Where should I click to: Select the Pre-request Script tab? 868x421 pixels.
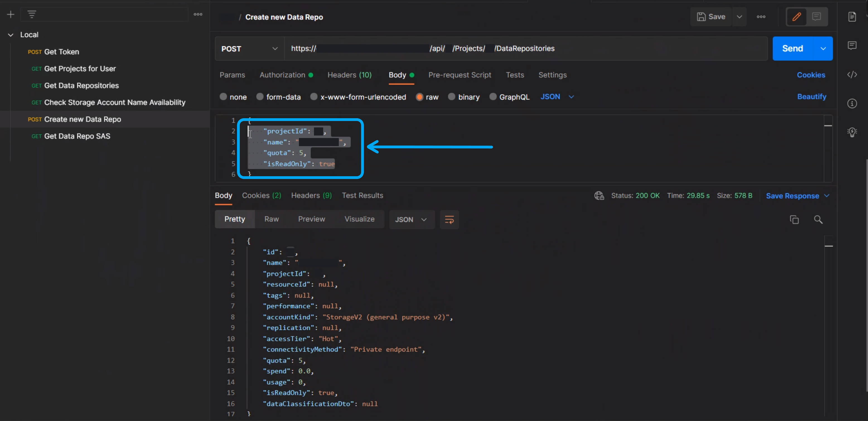tap(460, 75)
